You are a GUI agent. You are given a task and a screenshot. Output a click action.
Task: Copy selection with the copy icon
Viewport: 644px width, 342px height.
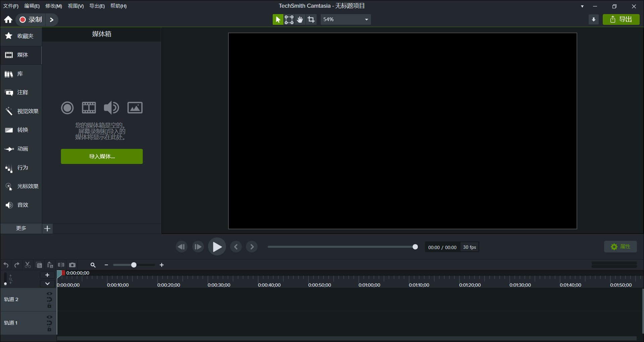[39, 265]
